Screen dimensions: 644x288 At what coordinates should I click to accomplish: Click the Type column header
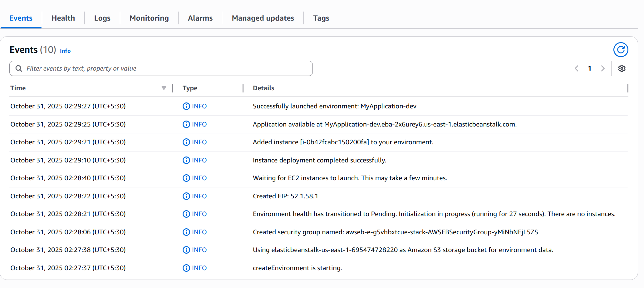pyautogui.click(x=190, y=88)
